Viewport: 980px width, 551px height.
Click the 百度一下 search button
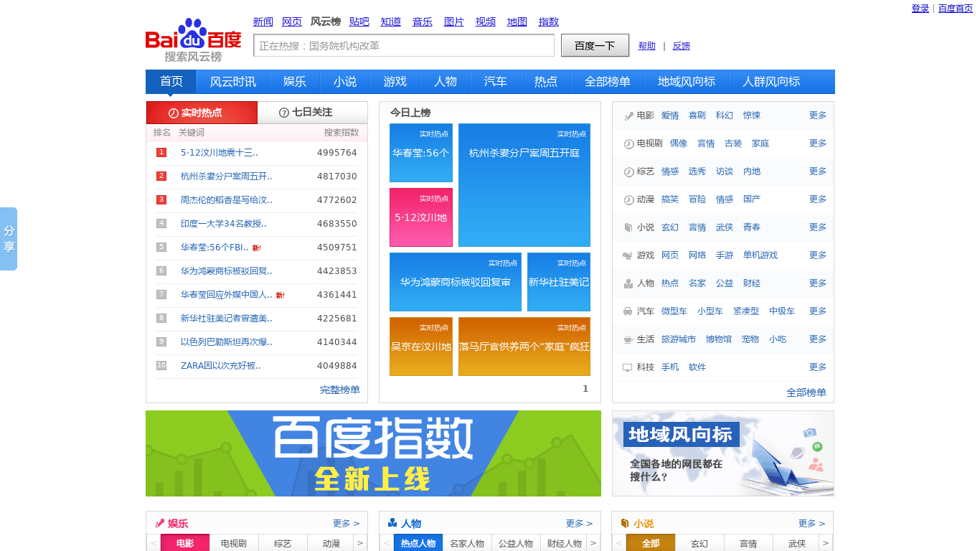[595, 45]
